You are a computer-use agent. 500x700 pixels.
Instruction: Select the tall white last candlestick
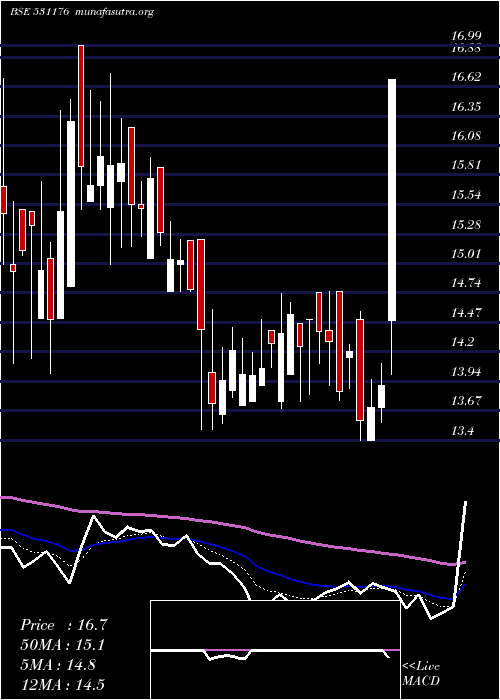(392, 200)
